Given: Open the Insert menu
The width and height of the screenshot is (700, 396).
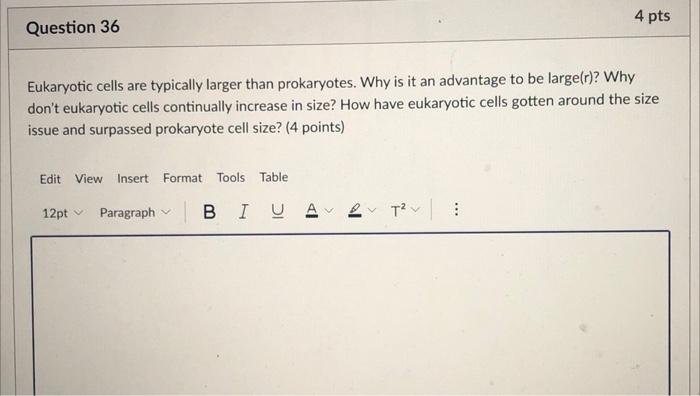Looking at the screenshot, I should coord(133,178).
